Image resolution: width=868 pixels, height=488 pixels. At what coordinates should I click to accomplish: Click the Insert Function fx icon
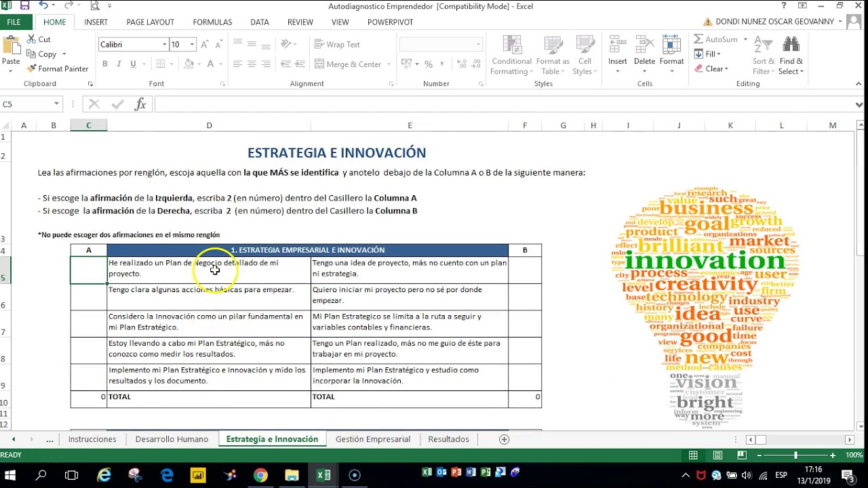[140, 104]
